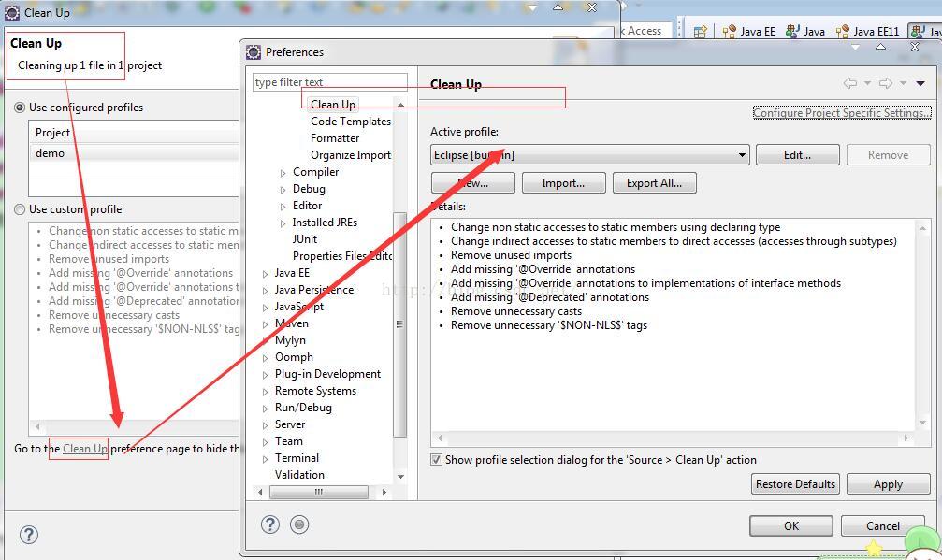The height and width of the screenshot is (560, 942).
Task: Expand the Server tree node
Action: pos(265,425)
